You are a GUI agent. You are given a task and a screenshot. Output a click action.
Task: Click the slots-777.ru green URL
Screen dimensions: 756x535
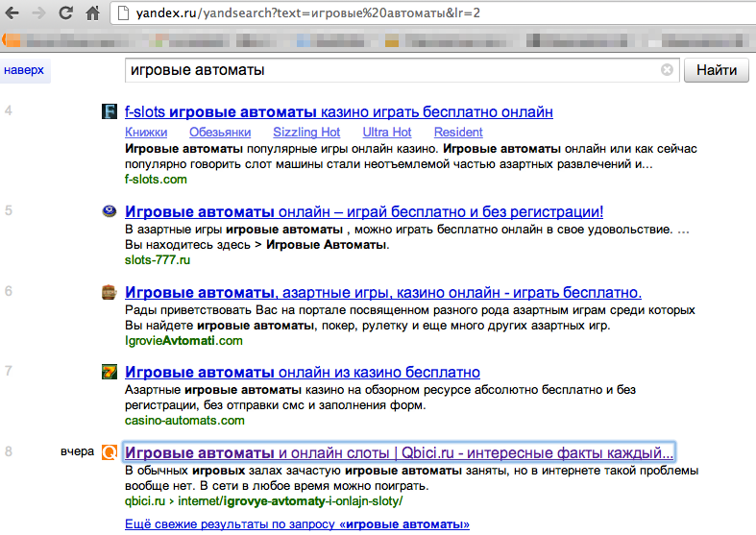[158, 259]
